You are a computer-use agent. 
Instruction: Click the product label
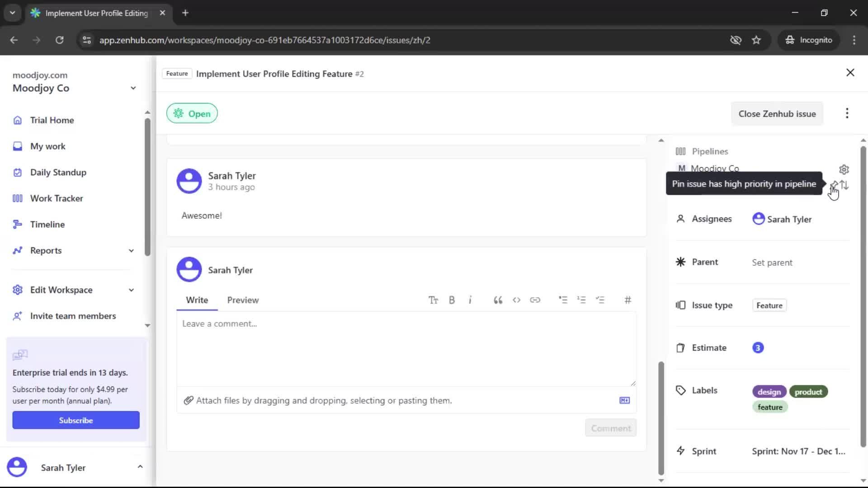tap(809, 391)
